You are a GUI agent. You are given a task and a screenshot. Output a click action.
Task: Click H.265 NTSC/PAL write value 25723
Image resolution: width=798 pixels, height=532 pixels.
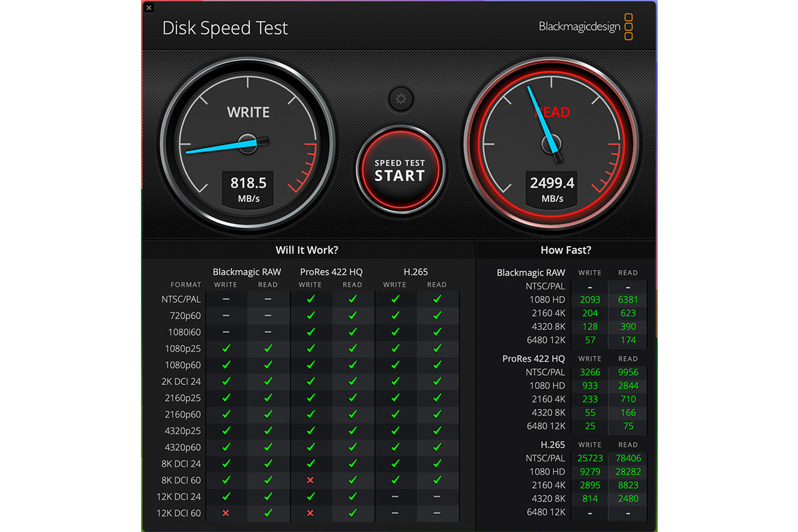pyautogui.click(x=590, y=458)
